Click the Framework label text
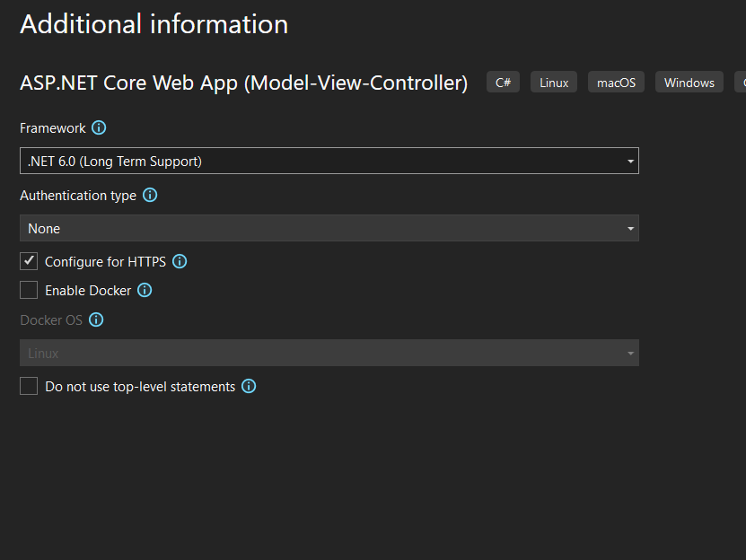This screenshot has width=746, height=560. (x=53, y=128)
